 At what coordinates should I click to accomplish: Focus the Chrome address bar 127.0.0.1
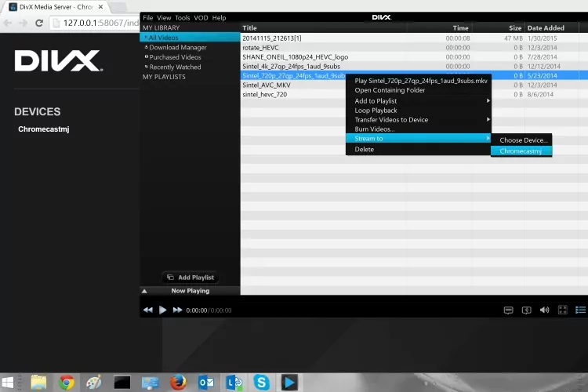[96, 23]
